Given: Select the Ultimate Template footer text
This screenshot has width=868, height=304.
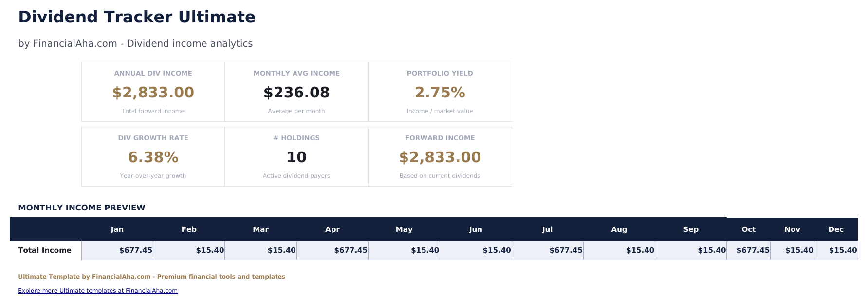Looking at the screenshot, I should click(151, 277).
